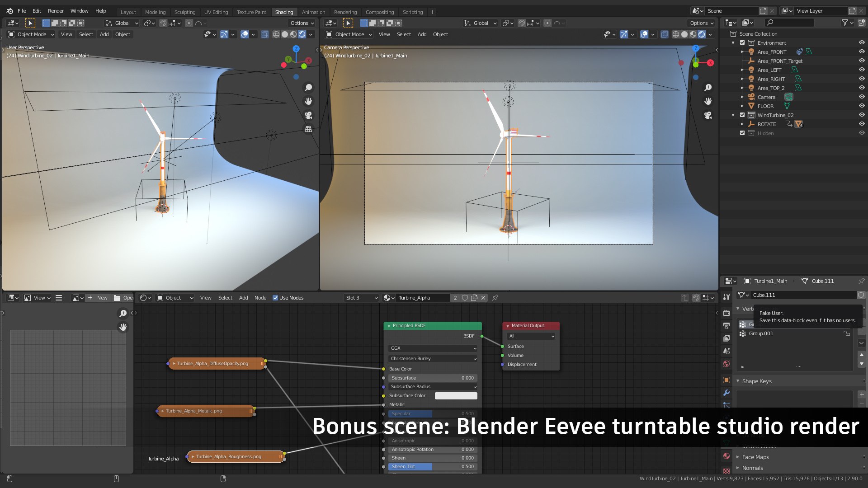Open the Slot 3 material slot dropdown

361,298
